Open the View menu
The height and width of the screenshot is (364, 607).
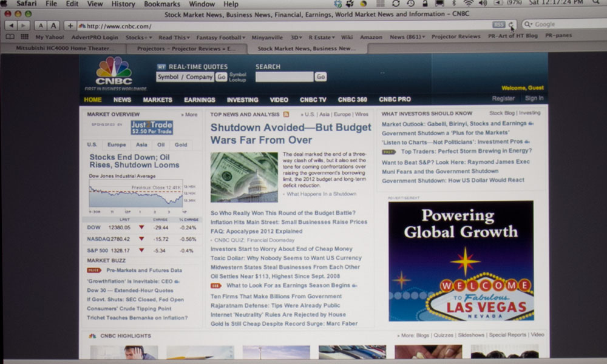(x=95, y=4)
